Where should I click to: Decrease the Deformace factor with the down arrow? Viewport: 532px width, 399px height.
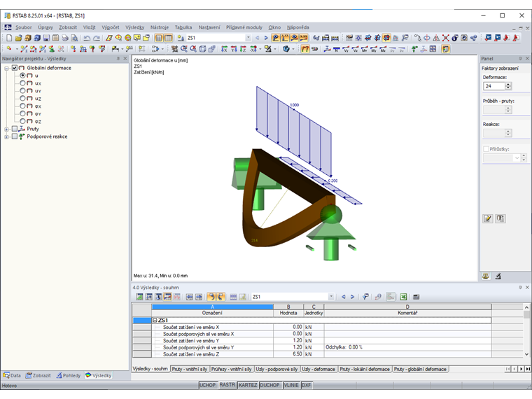[x=508, y=88]
